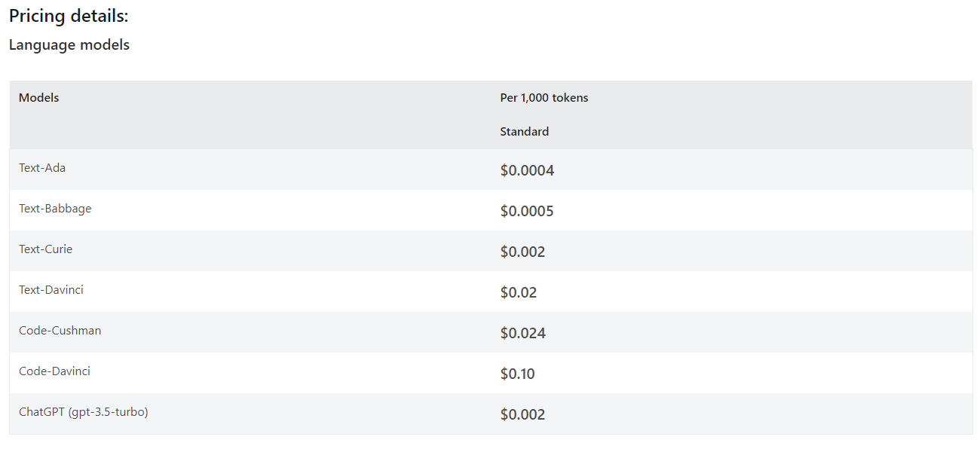Screen dimensions: 980x452
Task: Click the $0.0004 price for Text-Ada
Action: coord(527,171)
